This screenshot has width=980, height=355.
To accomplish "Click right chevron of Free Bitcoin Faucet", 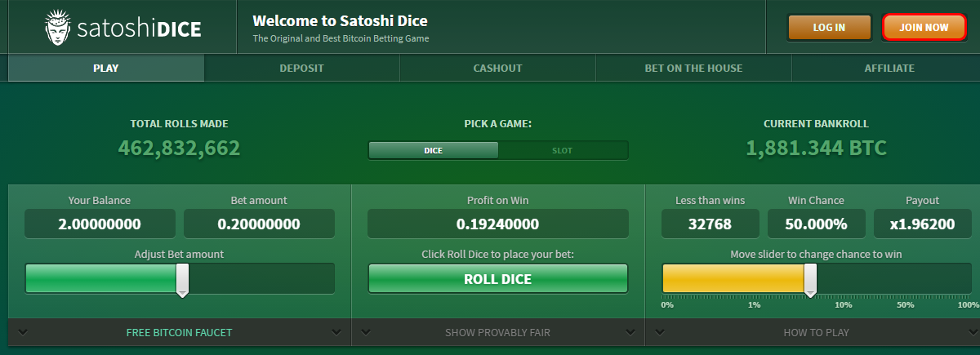I will [x=336, y=332].
